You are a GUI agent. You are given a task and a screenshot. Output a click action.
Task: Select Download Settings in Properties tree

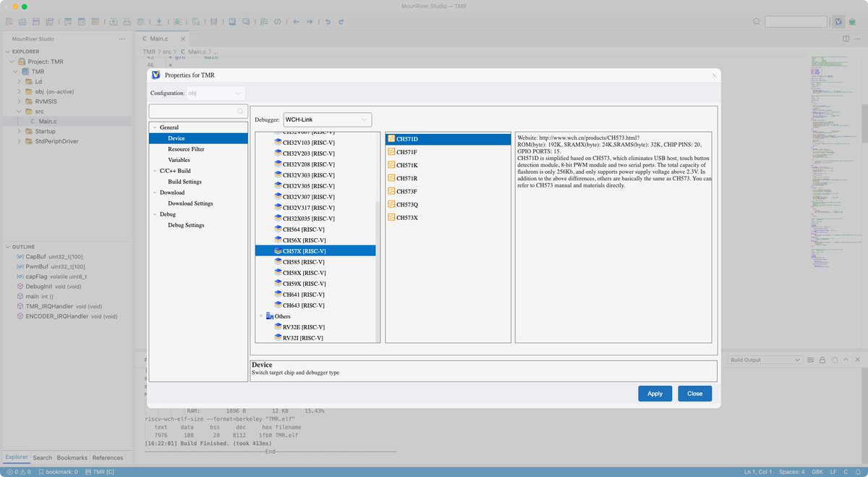point(190,203)
